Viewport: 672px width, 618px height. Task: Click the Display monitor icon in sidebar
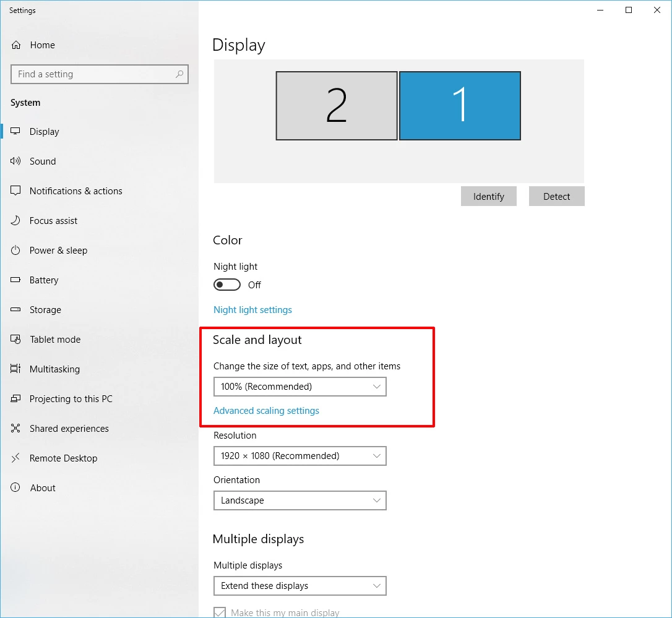15,131
